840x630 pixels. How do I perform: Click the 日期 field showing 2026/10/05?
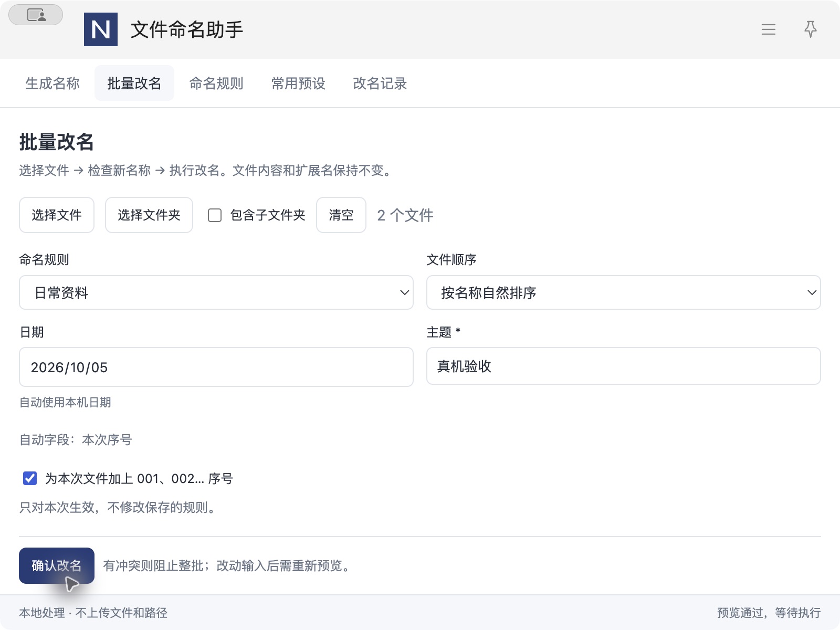pos(216,367)
